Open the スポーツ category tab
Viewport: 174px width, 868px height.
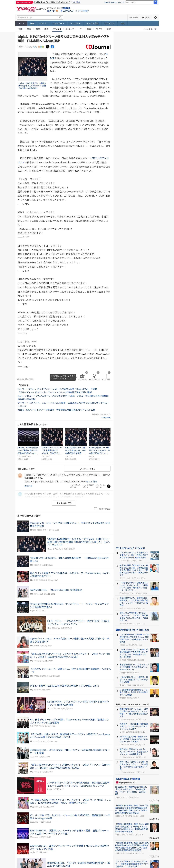point(70,29)
